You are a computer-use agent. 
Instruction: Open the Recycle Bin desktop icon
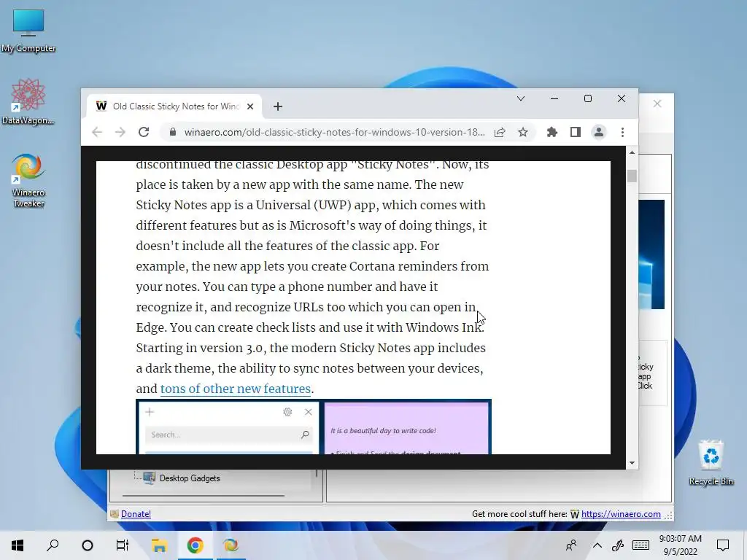(x=711, y=462)
